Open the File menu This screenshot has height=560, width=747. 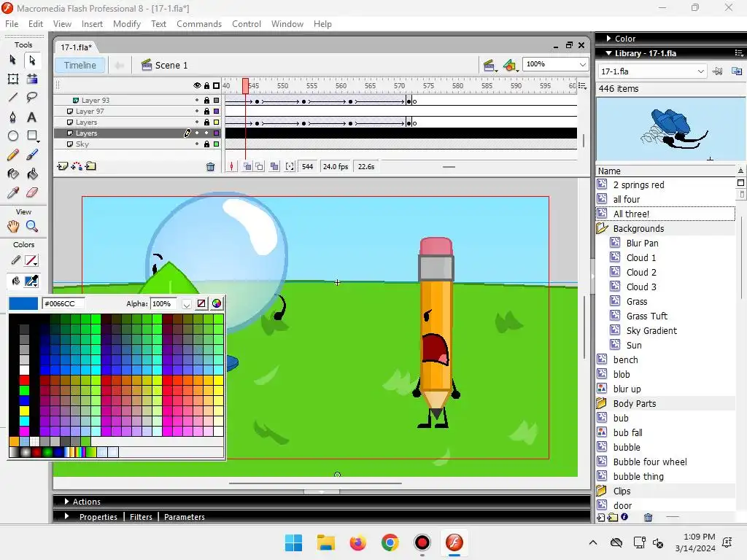pos(12,24)
